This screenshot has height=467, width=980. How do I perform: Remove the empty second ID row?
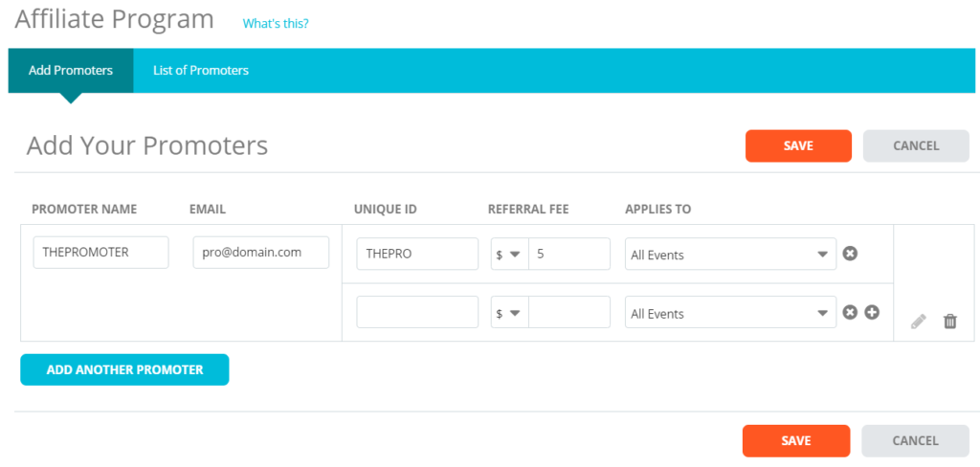(x=850, y=312)
